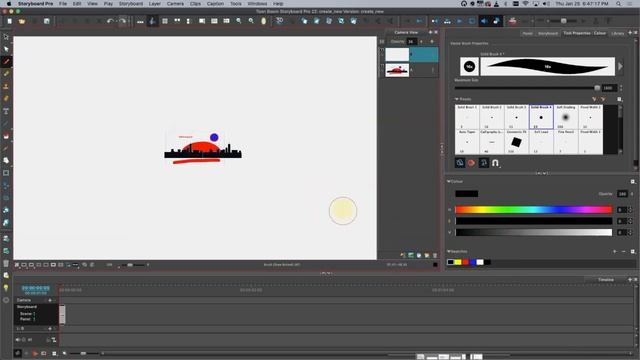Select the arrow Select tool at toolbar top
The image size is (640, 360).
6,37
